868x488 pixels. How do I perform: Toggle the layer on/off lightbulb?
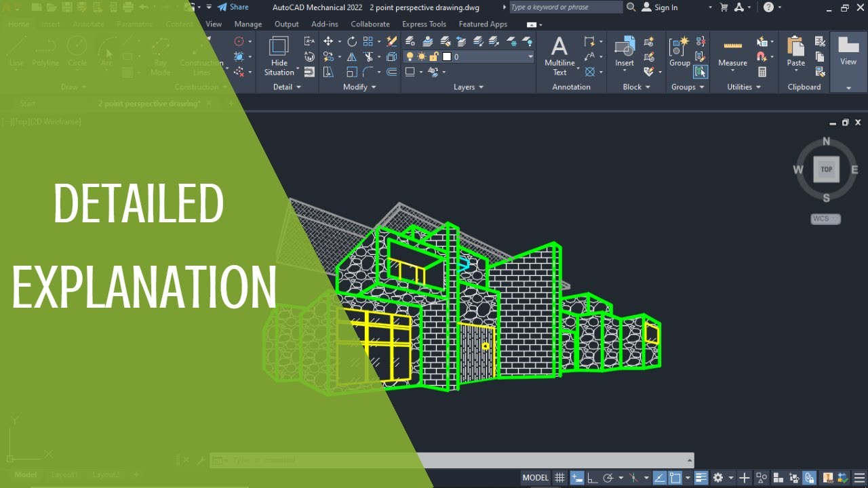pos(410,57)
